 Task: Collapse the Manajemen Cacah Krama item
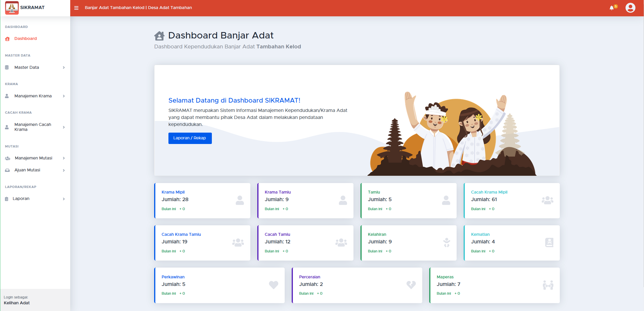64,127
